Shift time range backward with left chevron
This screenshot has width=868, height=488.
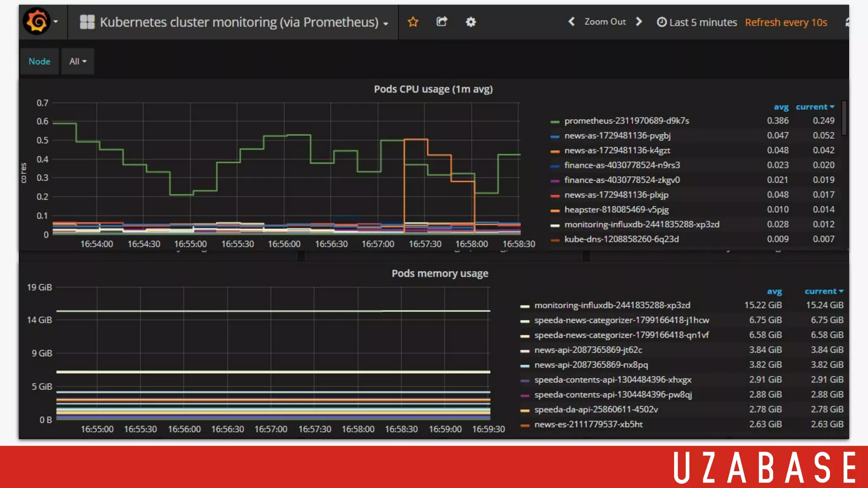[571, 22]
